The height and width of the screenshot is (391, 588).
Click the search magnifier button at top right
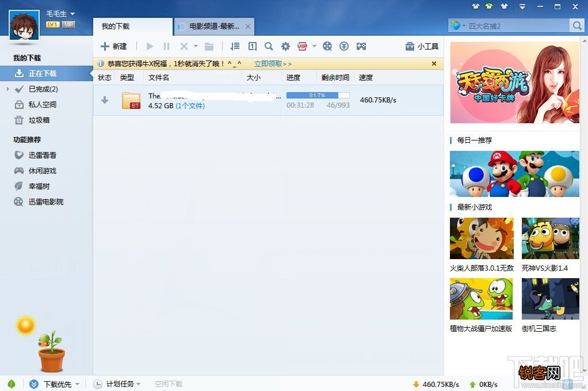click(x=576, y=26)
